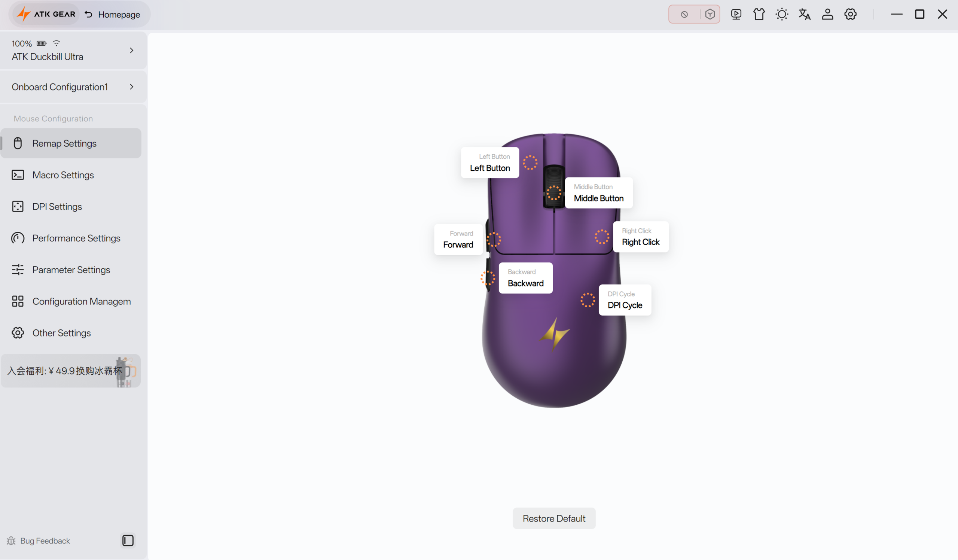Viewport: 958px width, 560px height.
Task: Toggle light mode with the sun icon
Action: point(782,15)
